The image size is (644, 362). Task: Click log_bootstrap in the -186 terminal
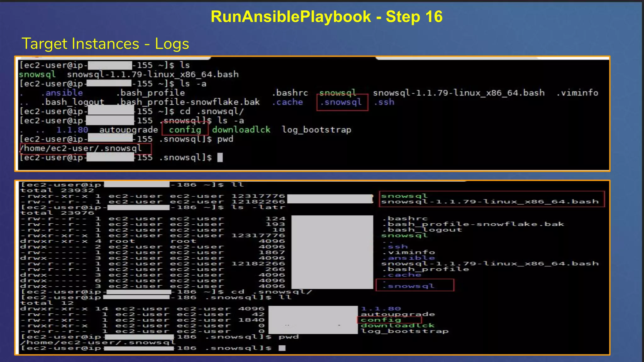coord(405,332)
